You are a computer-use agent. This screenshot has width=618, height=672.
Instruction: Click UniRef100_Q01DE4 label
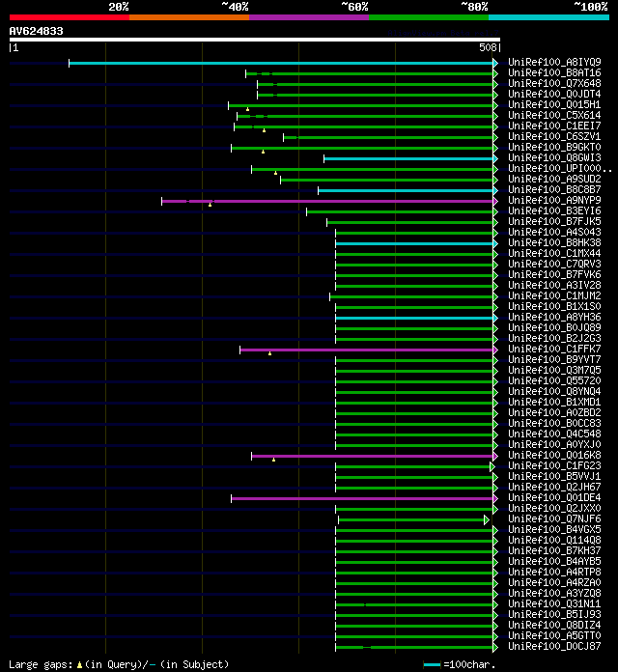pyautogui.click(x=554, y=497)
